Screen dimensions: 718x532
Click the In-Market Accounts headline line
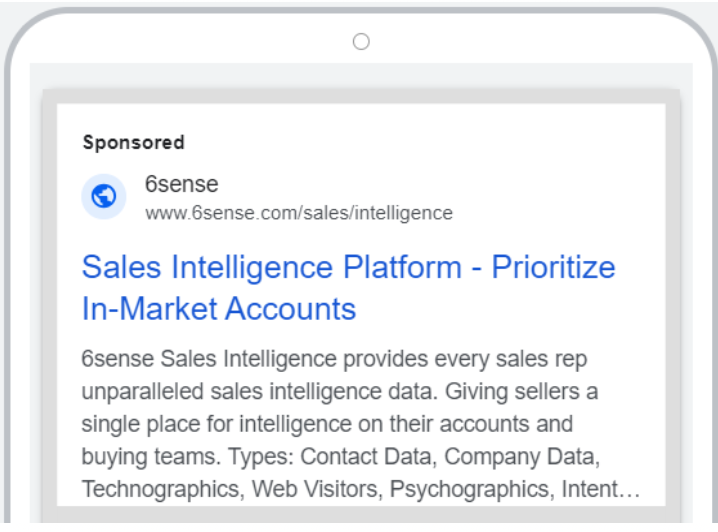point(219,309)
